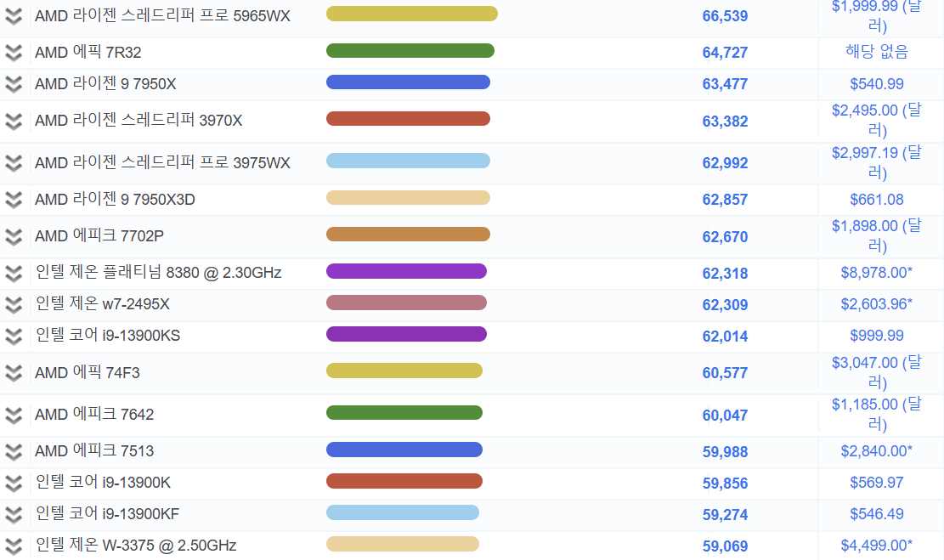The height and width of the screenshot is (560, 944).
Task: Open the AMD 에픽 74F3 link
Action: pos(88,373)
